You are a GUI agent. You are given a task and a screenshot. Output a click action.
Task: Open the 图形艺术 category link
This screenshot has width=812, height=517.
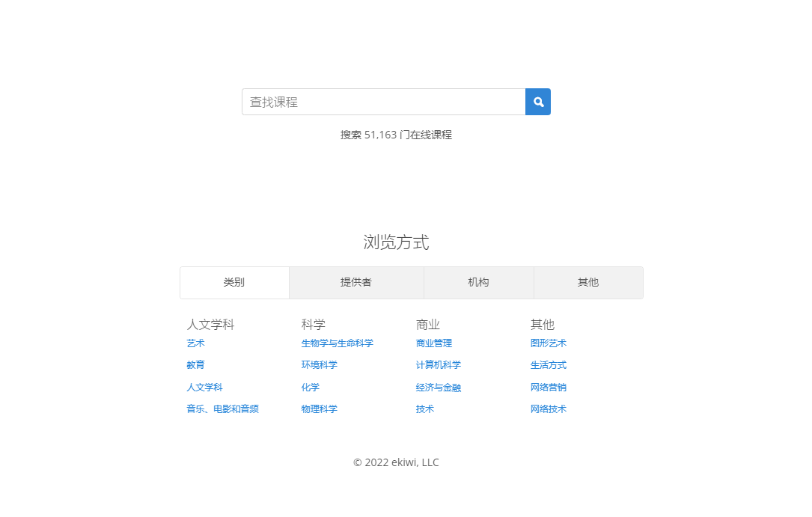(548, 343)
